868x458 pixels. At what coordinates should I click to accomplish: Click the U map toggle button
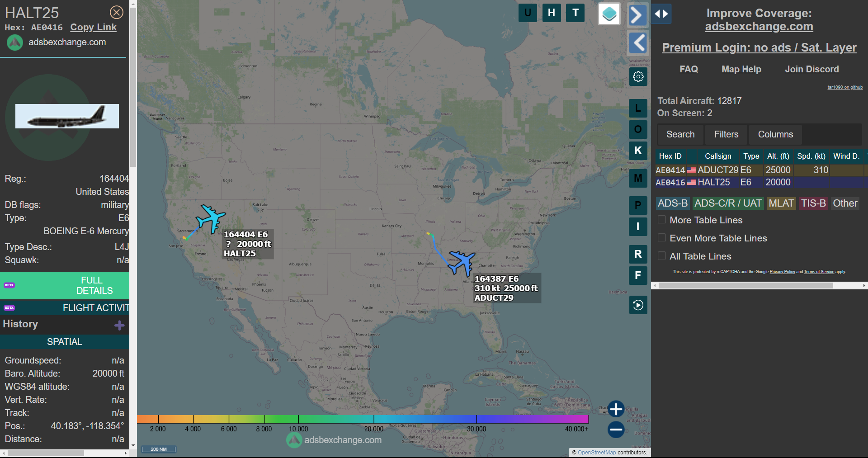click(528, 13)
